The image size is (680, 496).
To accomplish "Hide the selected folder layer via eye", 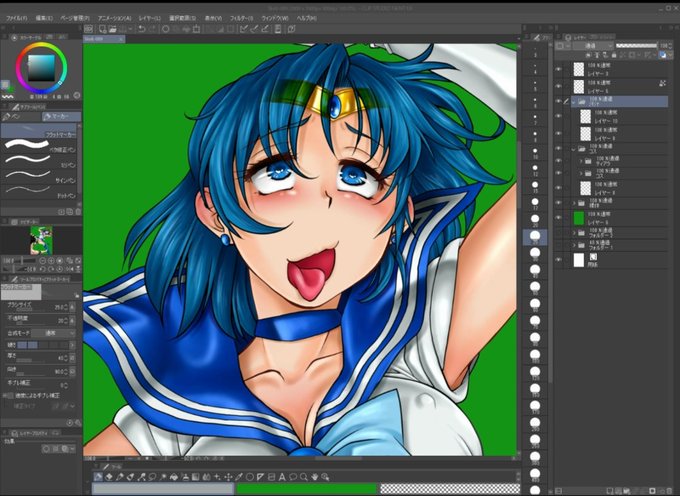I will [559, 101].
